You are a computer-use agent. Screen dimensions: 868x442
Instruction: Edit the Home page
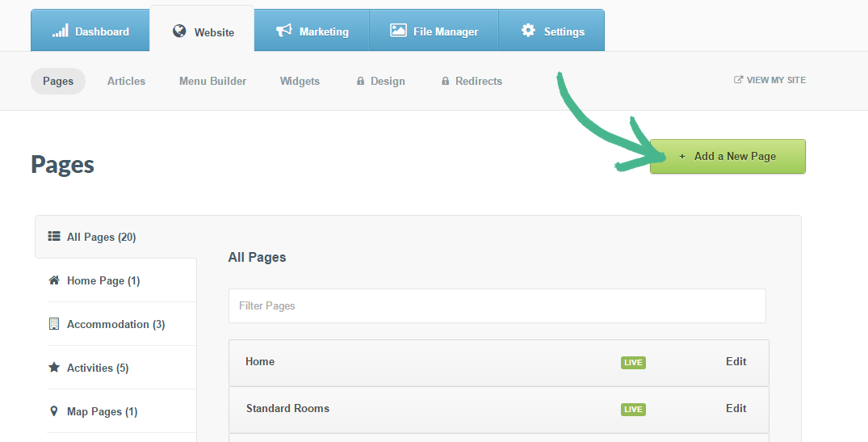click(x=736, y=362)
